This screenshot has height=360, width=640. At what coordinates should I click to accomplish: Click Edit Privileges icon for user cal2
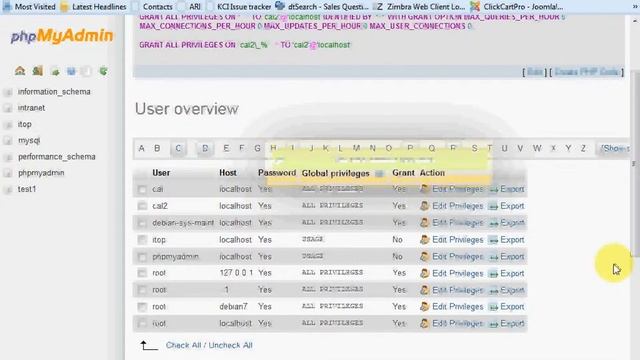click(424, 206)
